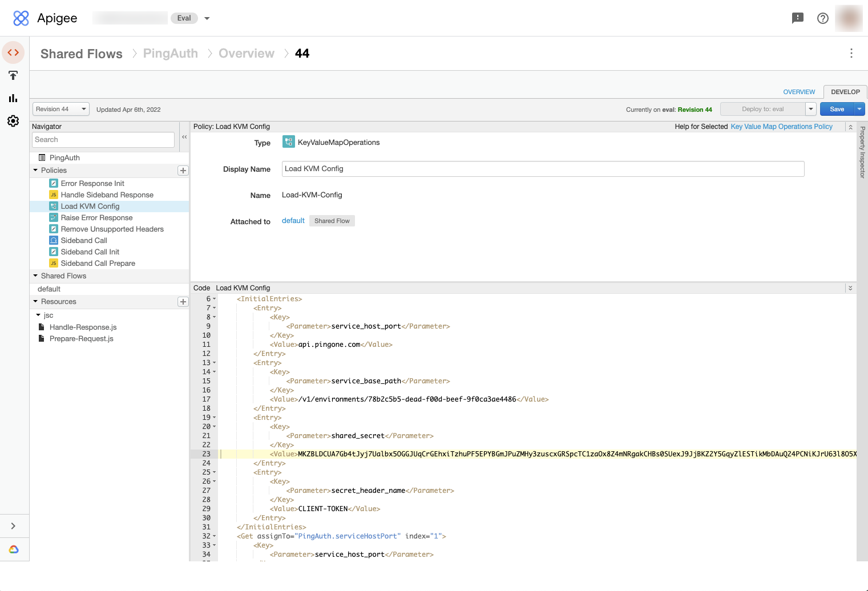Click the Deploy to: eval button
This screenshot has height=591, width=868.
[x=762, y=109]
